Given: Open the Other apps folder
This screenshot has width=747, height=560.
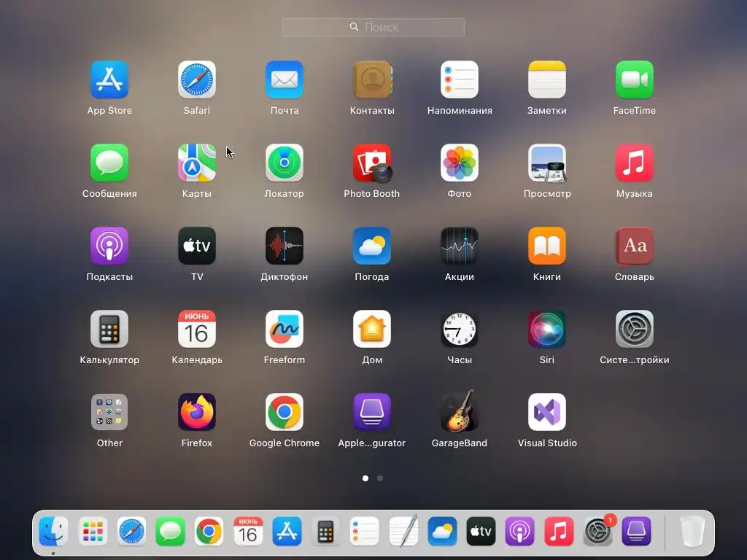Looking at the screenshot, I should [x=109, y=412].
